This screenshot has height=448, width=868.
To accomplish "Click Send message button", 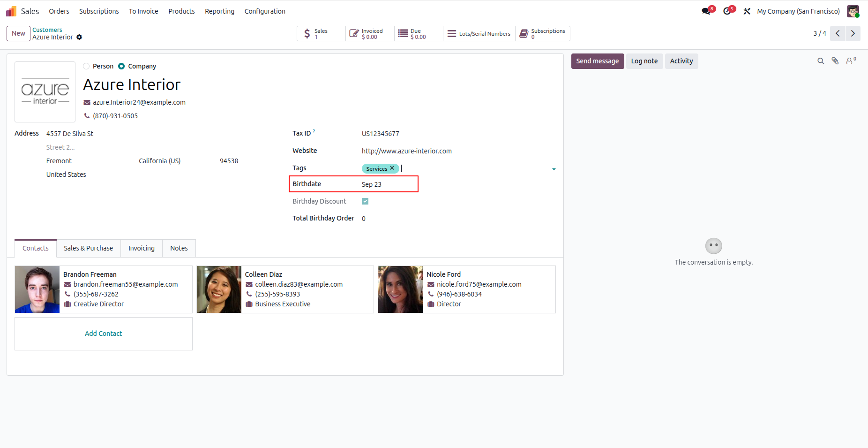I will (598, 61).
